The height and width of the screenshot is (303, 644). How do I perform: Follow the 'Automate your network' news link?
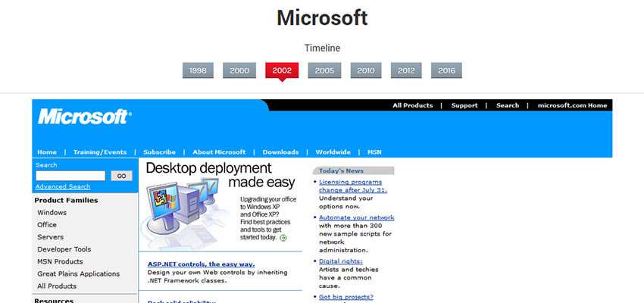click(356, 217)
